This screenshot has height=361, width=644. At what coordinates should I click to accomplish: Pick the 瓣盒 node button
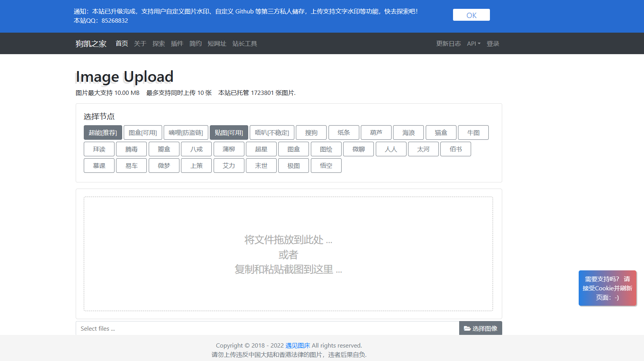pos(164,149)
